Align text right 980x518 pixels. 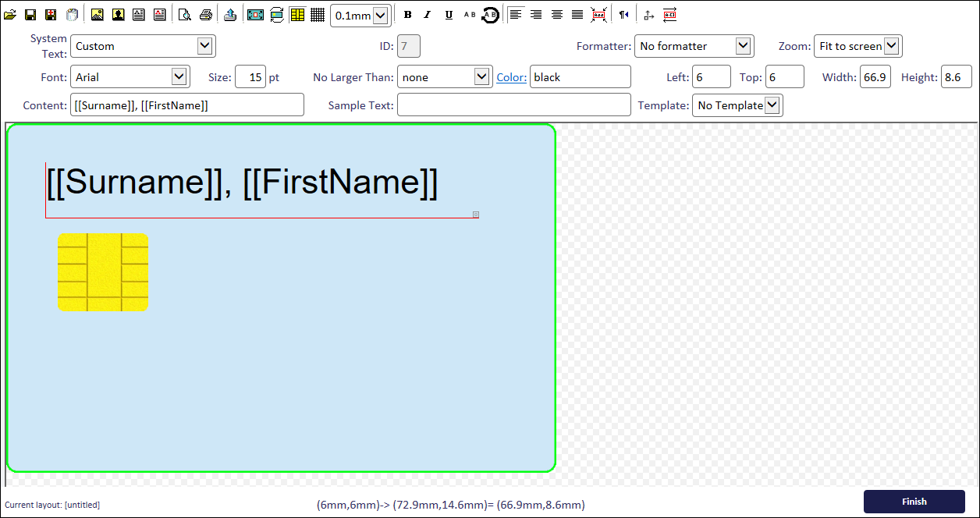point(536,14)
